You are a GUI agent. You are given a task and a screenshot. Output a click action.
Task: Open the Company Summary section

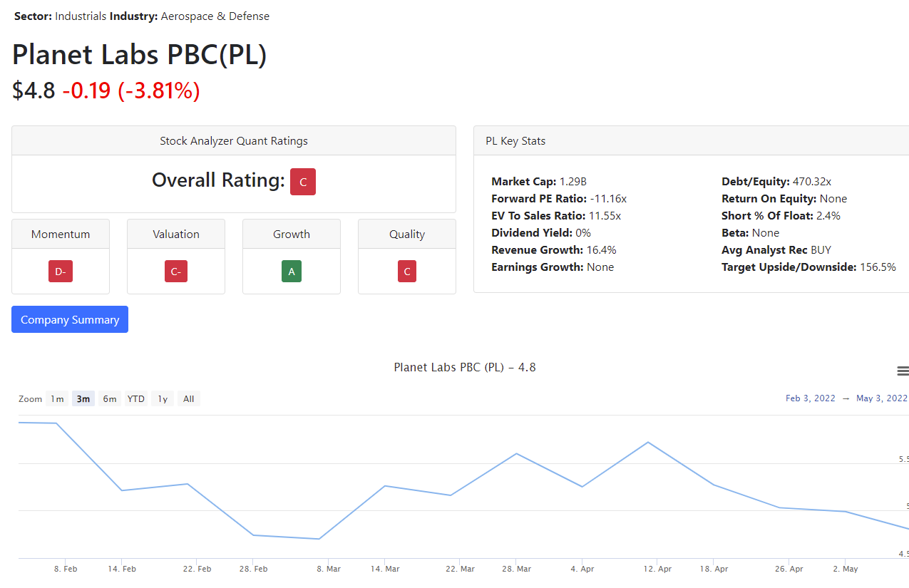coord(70,319)
